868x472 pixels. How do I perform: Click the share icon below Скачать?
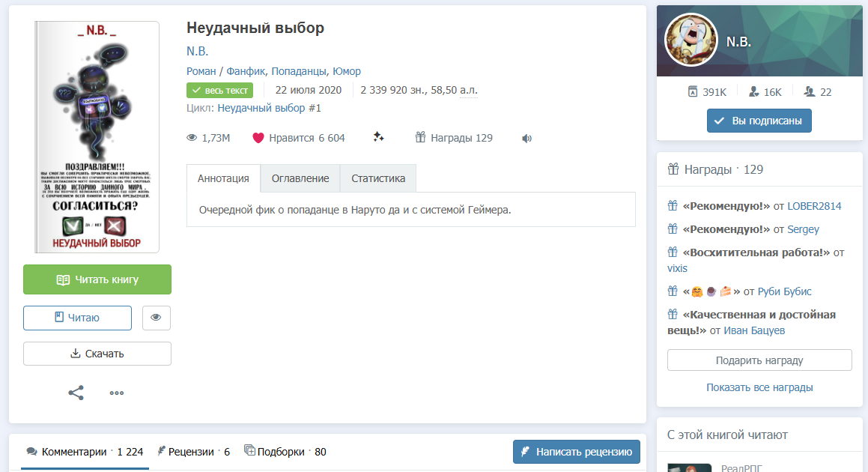76,393
